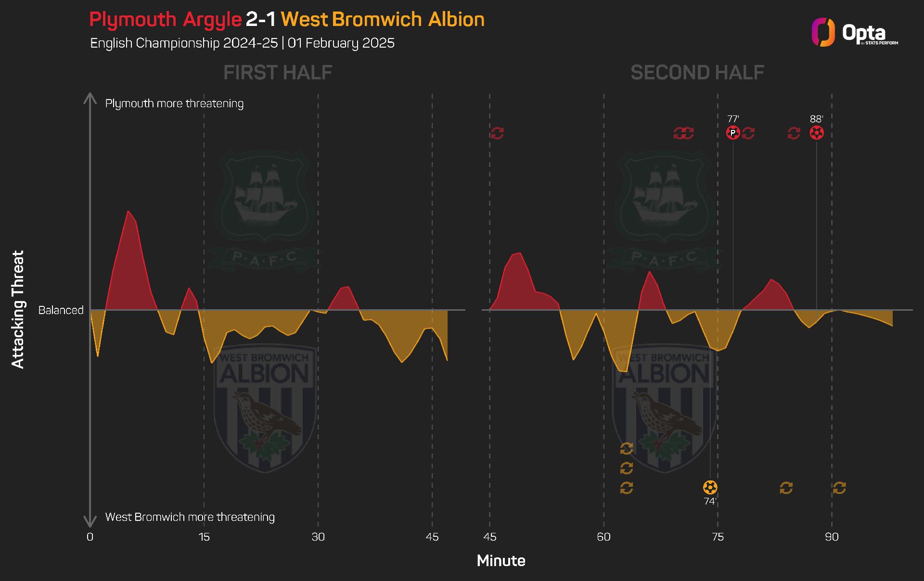Click Plymouth's substitution icon just after minute 45
924x581 pixels.
[497, 133]
